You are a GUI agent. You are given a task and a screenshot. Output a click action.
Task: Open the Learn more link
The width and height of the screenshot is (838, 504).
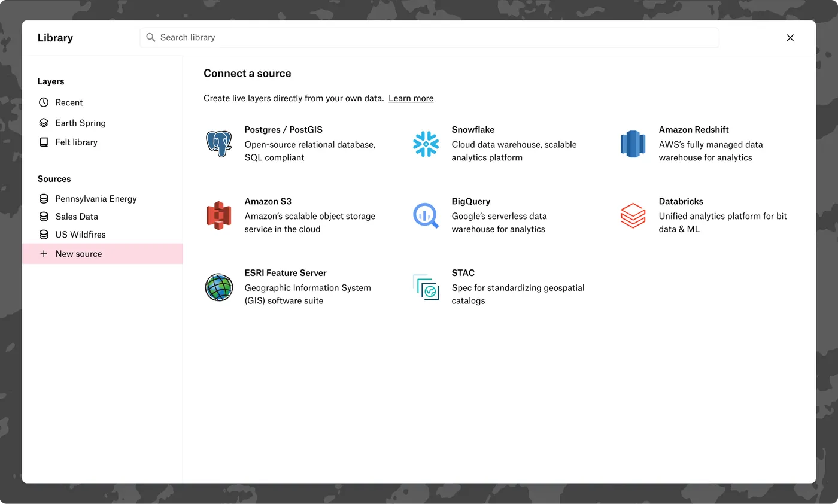coord(411,98)
